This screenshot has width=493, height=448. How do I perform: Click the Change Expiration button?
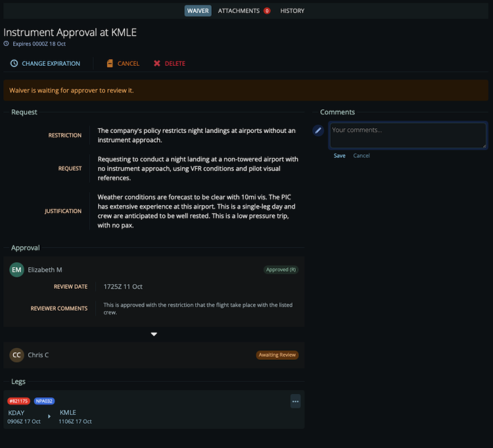click(51, 64)
